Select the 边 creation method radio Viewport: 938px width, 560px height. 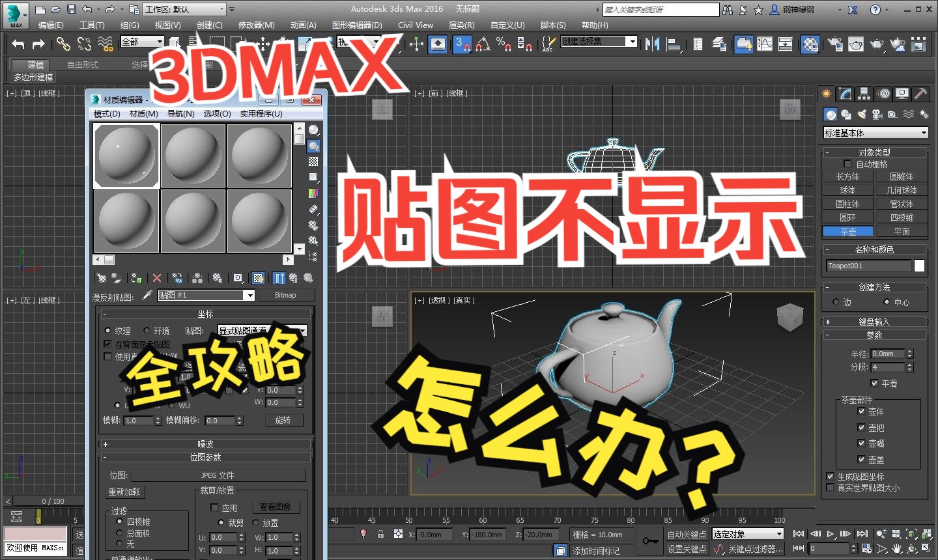pyautogui.click(x=836, y=302)
